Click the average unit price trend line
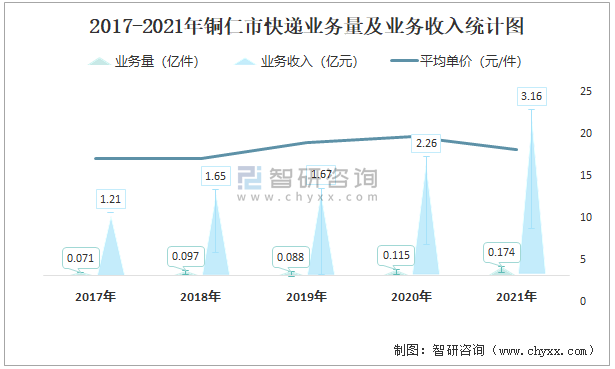 point(307,147)
